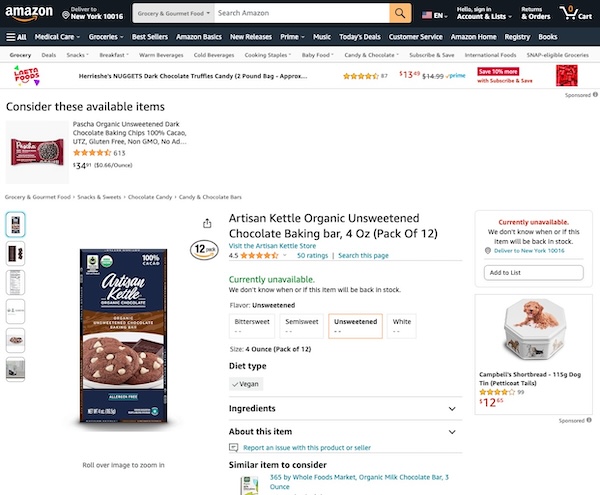Select the Bittersweet flavor option

point(251,325)
